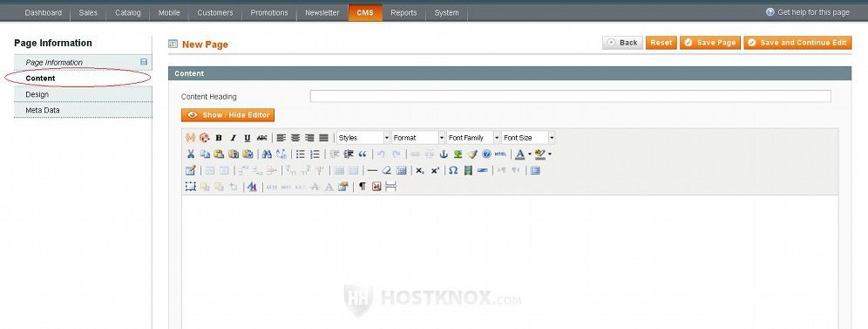Click the Cut scissors icon
The width and height of the screenshot is (868, 329).
[x=191, y=154]
